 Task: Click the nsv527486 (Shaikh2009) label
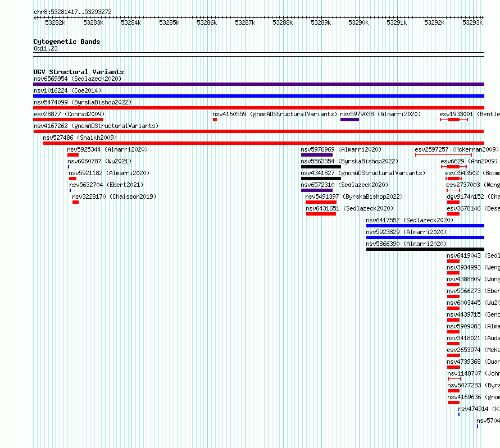pos(80,138)
